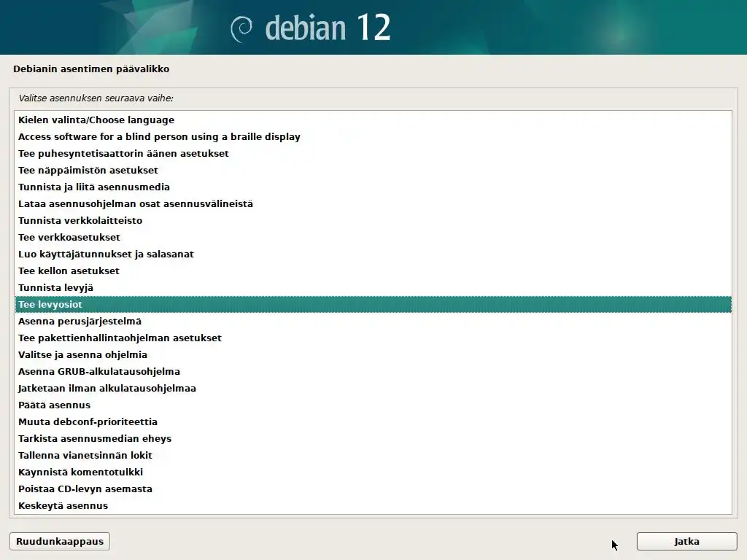
Task: Choose 'Valitse ja asenna ohjelmia'
Action: (373, 355)
